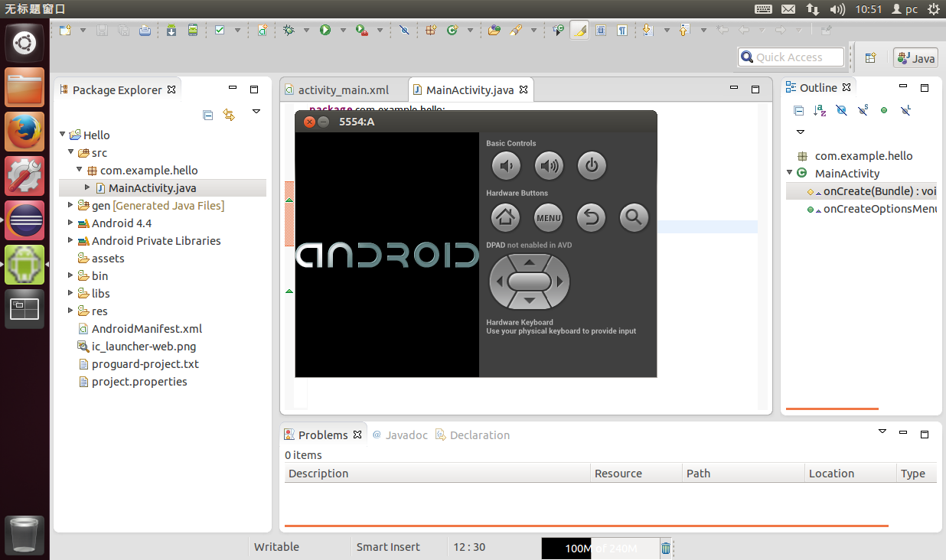Select the MainActivity.java editor tab
The width and height of the screenshot is (946, 560).
[x=470, y=90]
